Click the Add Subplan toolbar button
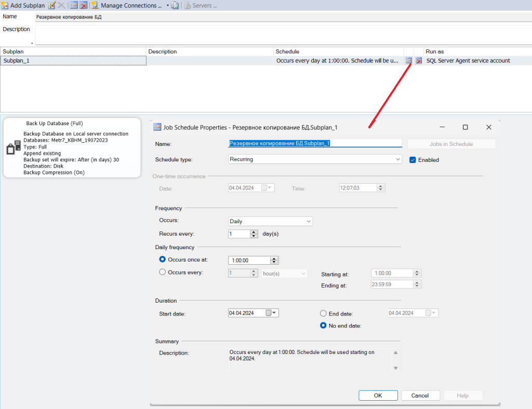 point(23,5)
